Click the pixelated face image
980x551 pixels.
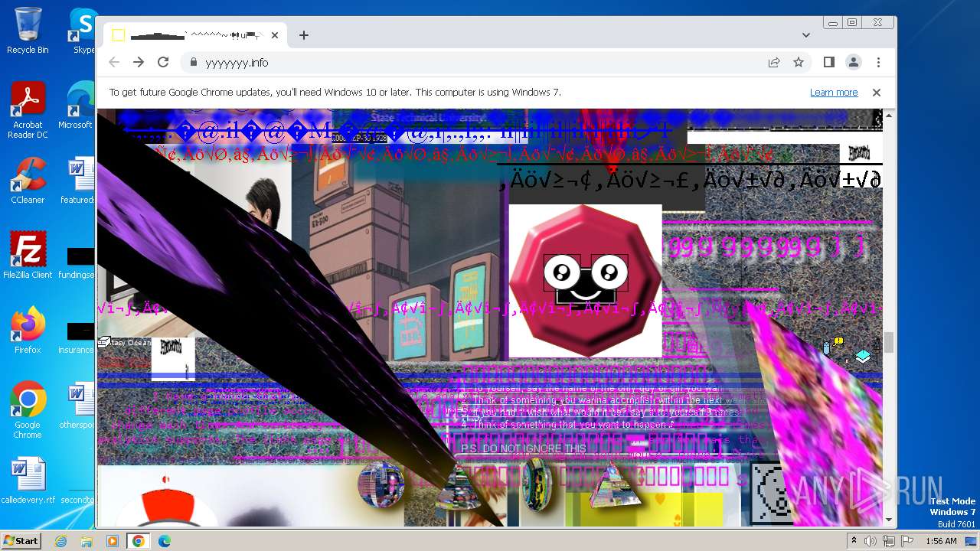pos(772,492)
